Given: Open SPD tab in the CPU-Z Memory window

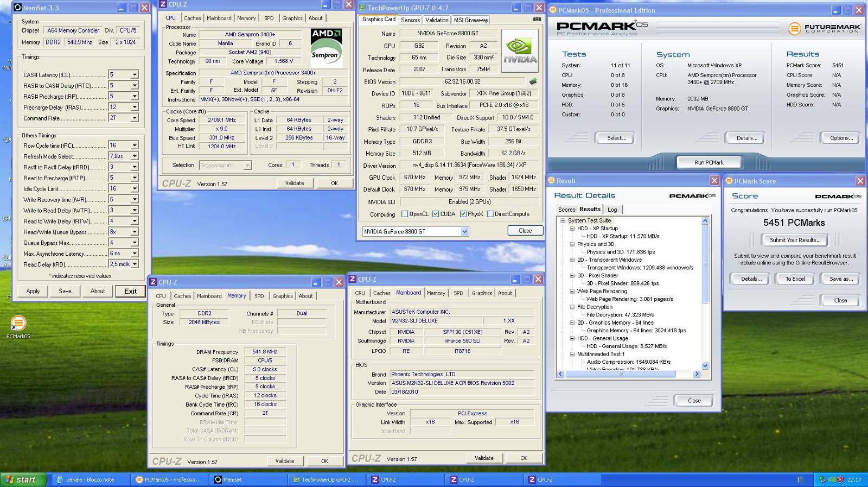Looking at the screenshot, I should (259, 296).
